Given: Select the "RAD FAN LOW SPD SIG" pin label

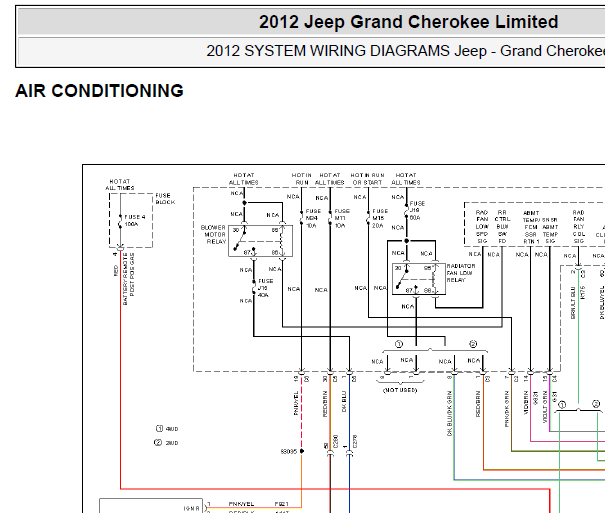Looking at the screenshot, I should pyautogui.click(x=482, y=227).
